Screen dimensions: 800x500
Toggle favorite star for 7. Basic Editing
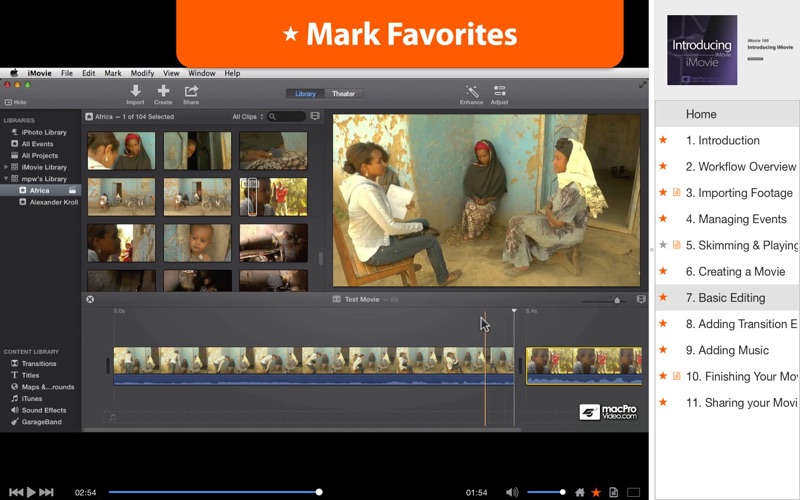click(663, 297)
